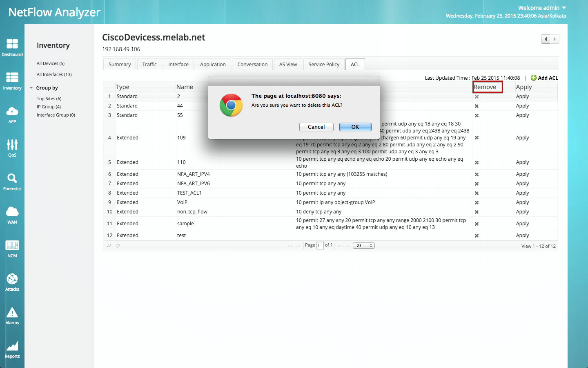Click the remove icon for ACL 109
The height and width of the screenshot is (368, 588).
coord(477,138)
